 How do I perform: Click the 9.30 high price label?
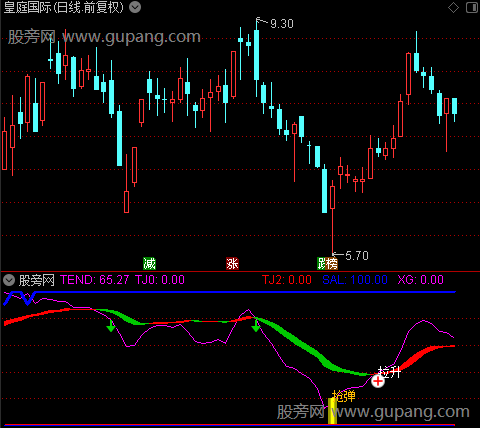[282, 24]
